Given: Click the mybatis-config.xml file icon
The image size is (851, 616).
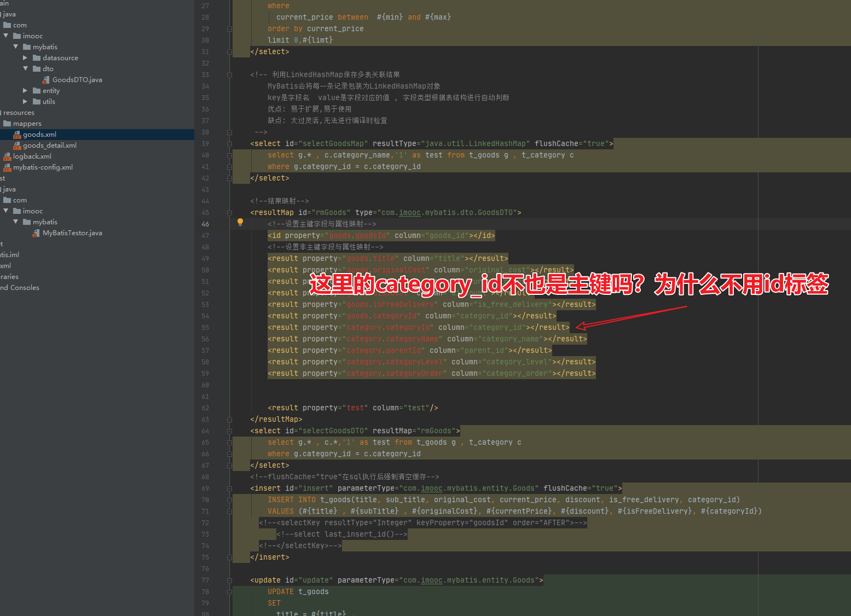Looking at the screenshot, I should pyautogui.click(x=7, y=167).
